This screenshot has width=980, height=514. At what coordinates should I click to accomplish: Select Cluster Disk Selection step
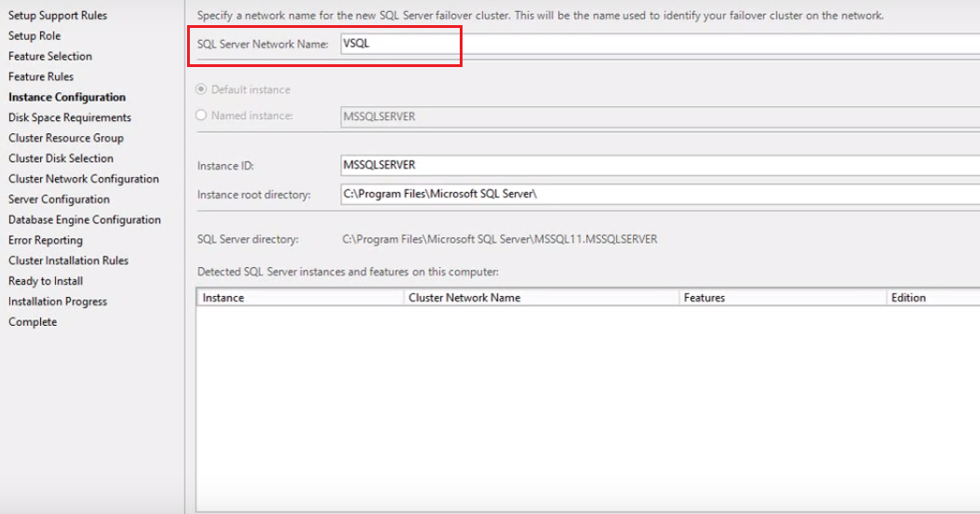point(60,158)
